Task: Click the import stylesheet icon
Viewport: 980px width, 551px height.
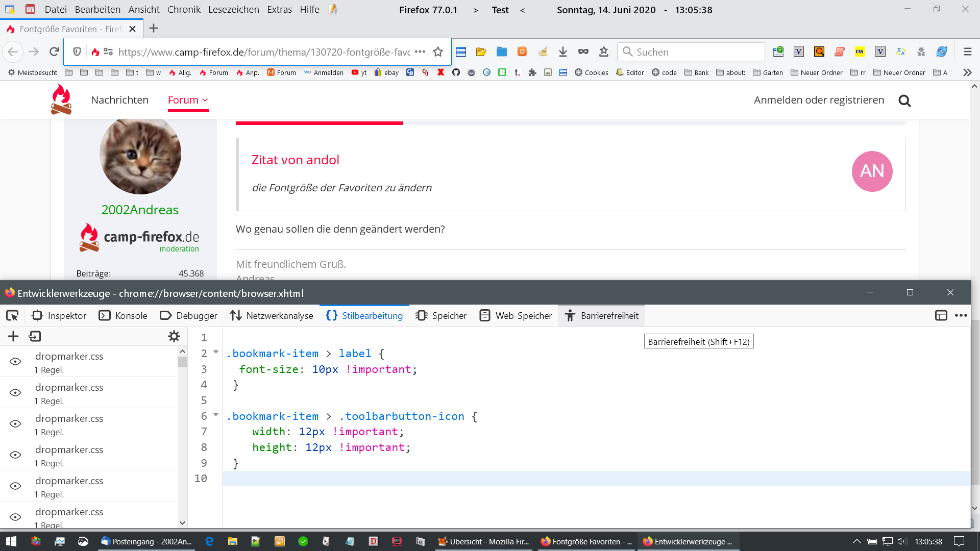Action: 35,336
